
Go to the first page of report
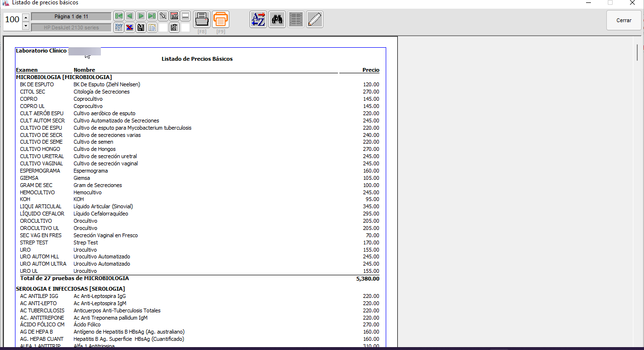click(x=118, y=16)
